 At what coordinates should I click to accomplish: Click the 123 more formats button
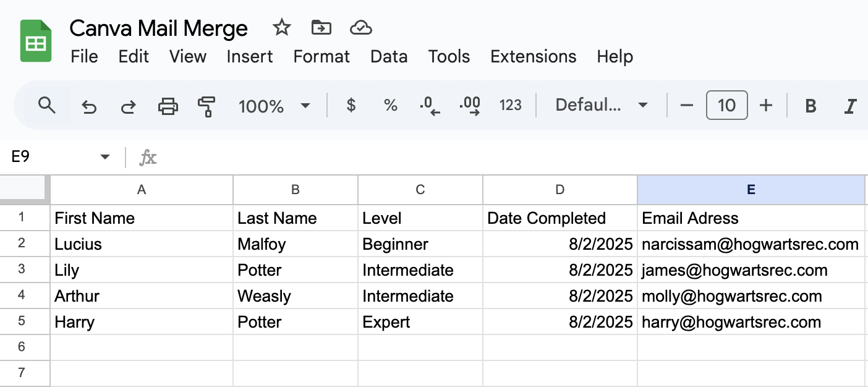click(x=510, y=106)
